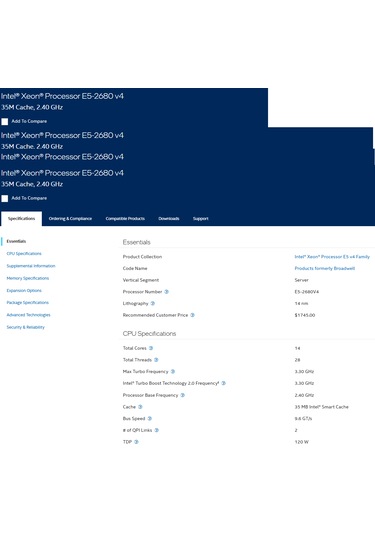Click the Product Collection row label

point(142,257)
